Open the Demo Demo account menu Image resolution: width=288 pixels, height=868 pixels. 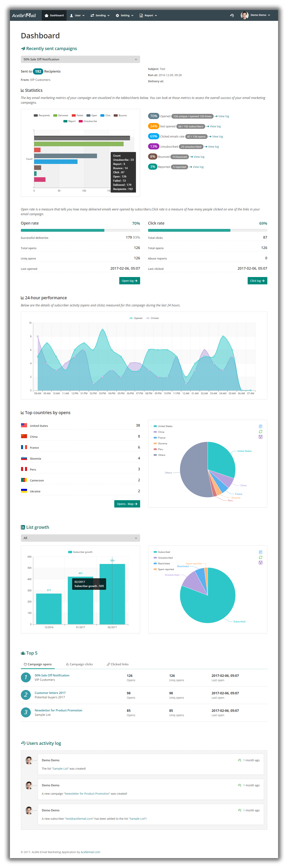(x=260, y=15)
